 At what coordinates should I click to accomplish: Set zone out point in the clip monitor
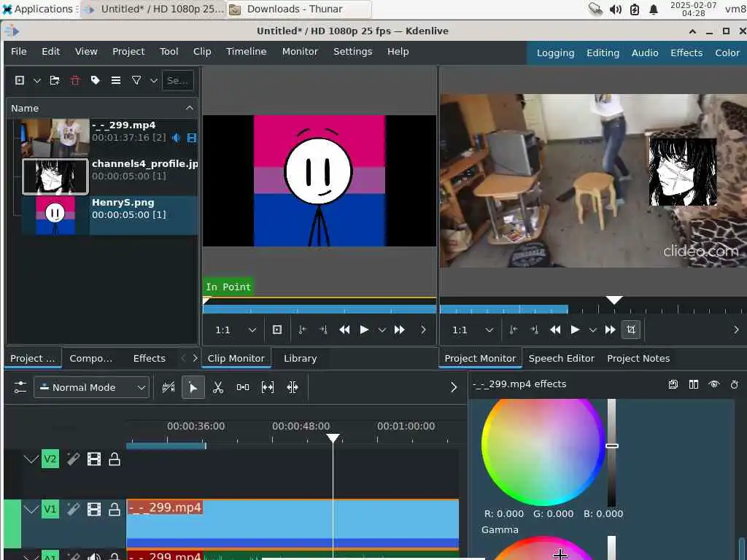pyautogui.click(x=323, y=330)
